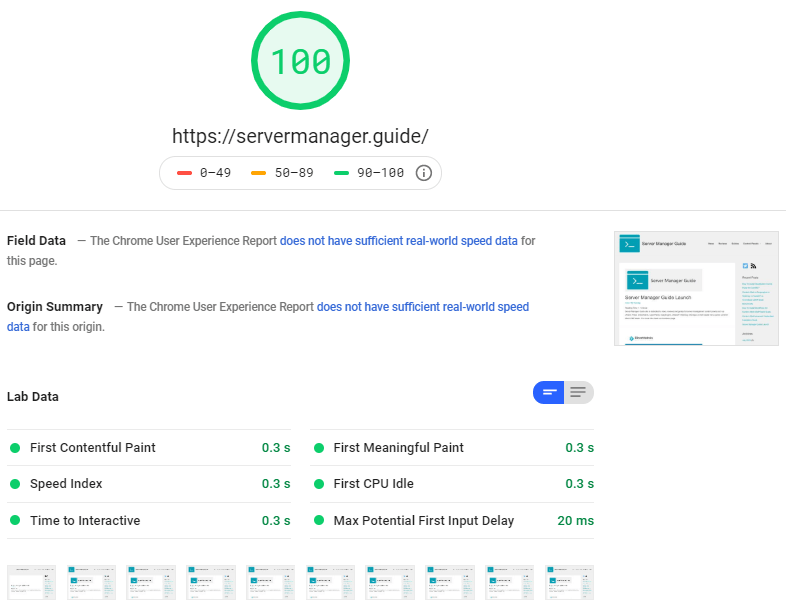
Task: Click the score legend info icon
Action: 424,173
